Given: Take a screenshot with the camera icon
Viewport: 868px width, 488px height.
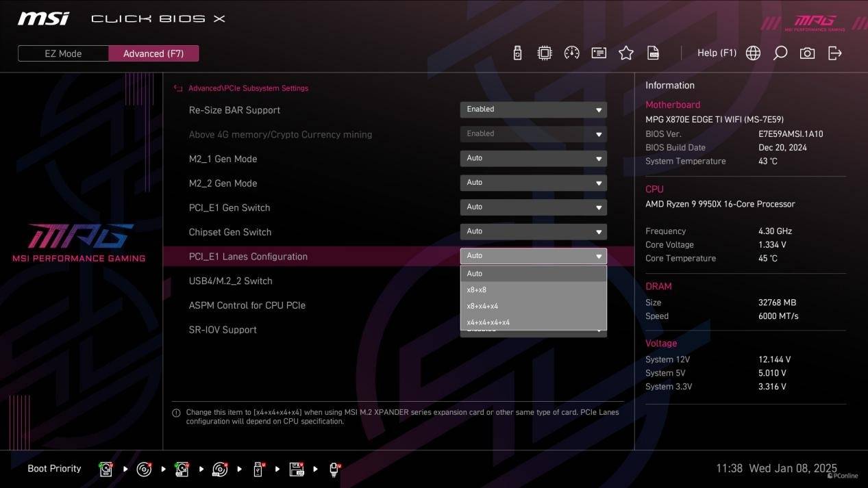Looking at the screenshot, I should point(807,53).
